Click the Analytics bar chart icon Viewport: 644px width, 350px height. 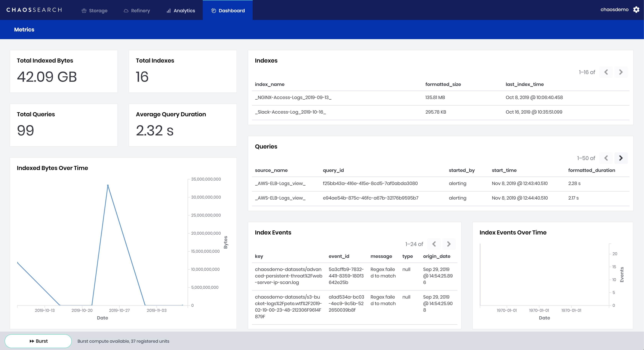click(169, 11)
